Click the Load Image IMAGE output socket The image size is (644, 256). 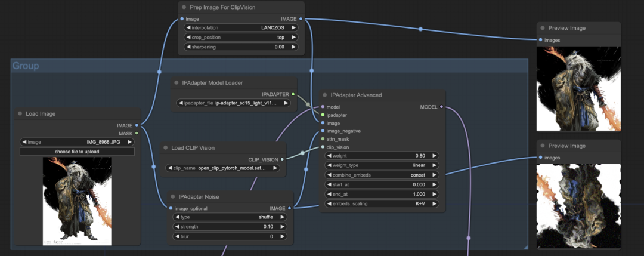click(x=137, y=125)
